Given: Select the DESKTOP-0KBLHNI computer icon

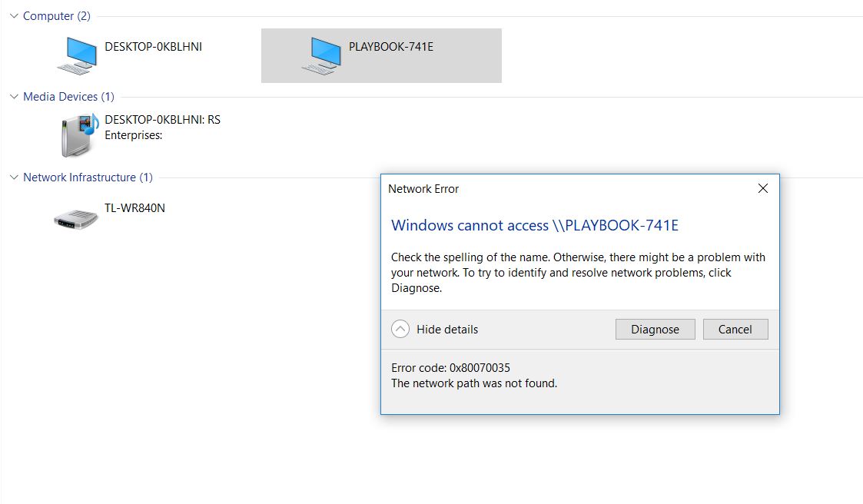Looking at the screenshot, I should click(77, 55).
